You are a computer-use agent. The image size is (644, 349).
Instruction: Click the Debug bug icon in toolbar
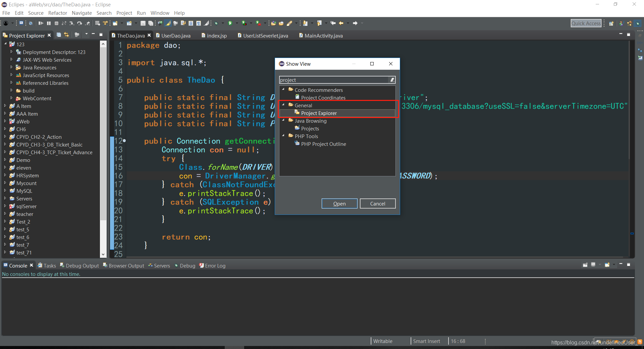pyautogui.click(x=216, y=23)
